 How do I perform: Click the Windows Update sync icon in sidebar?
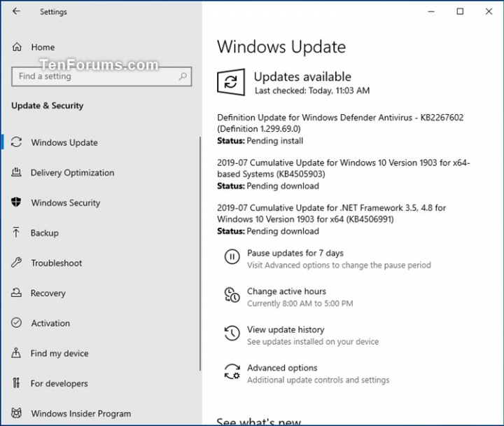(x=16, y=142)
